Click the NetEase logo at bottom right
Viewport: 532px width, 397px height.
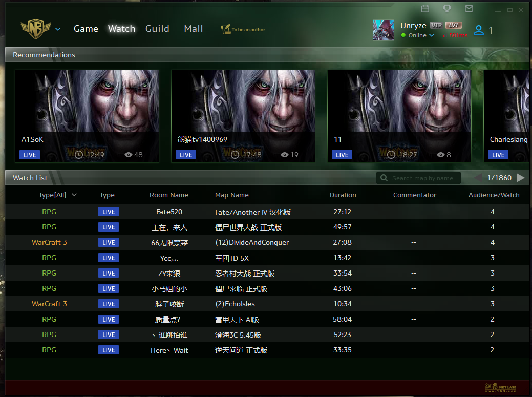[501, 388]
